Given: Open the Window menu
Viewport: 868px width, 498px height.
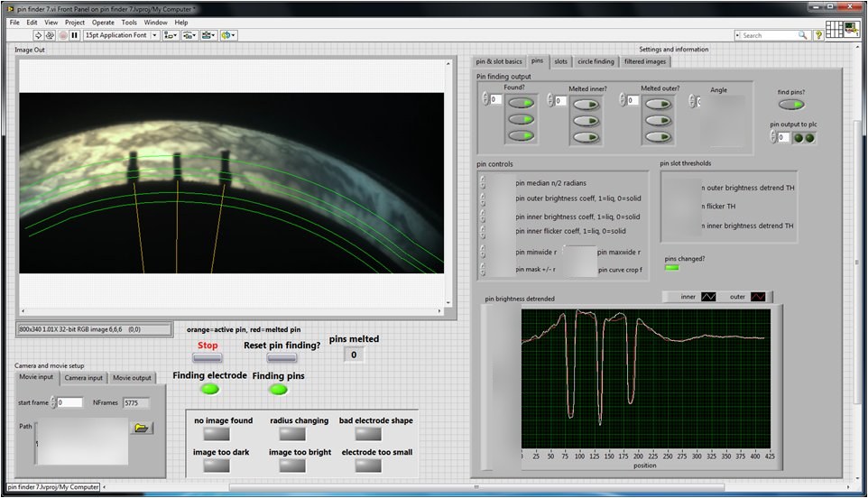Looking at the screenshot, I should tap(155, 23).
